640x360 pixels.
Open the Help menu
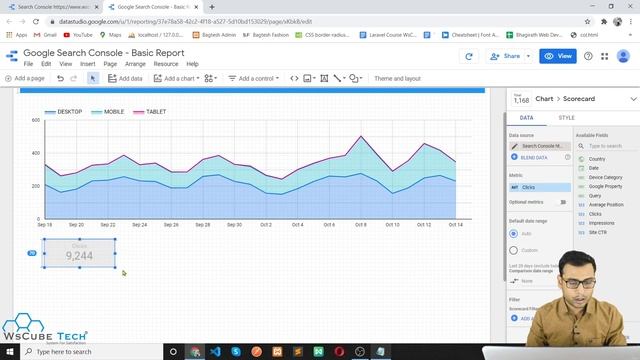[192, 64]
